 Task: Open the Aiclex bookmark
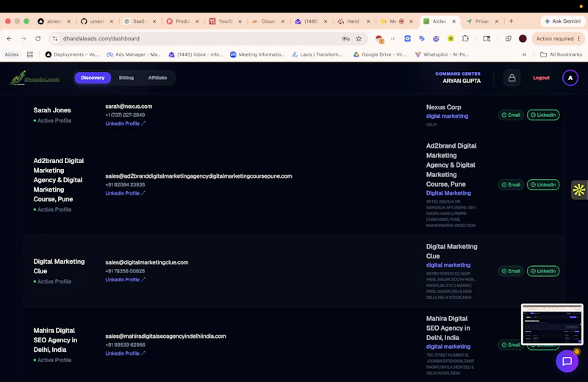tap(12, 54)
